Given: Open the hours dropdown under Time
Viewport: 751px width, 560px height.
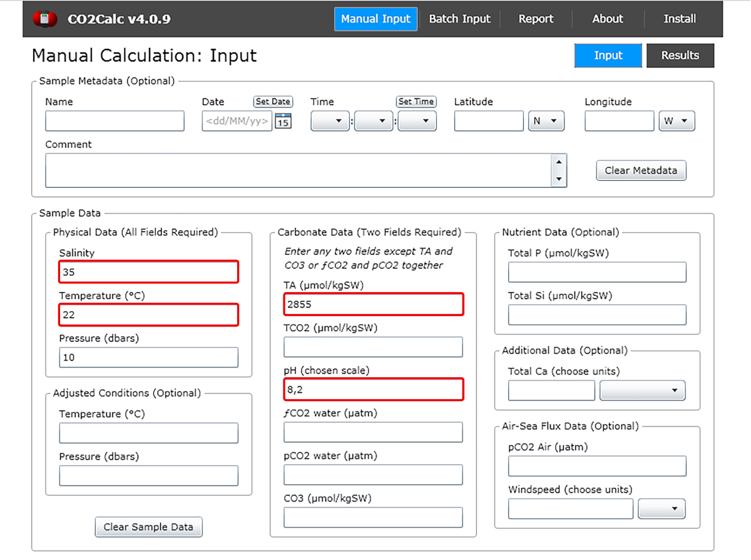Looking at the screenshot, I should tap(330, 121).
